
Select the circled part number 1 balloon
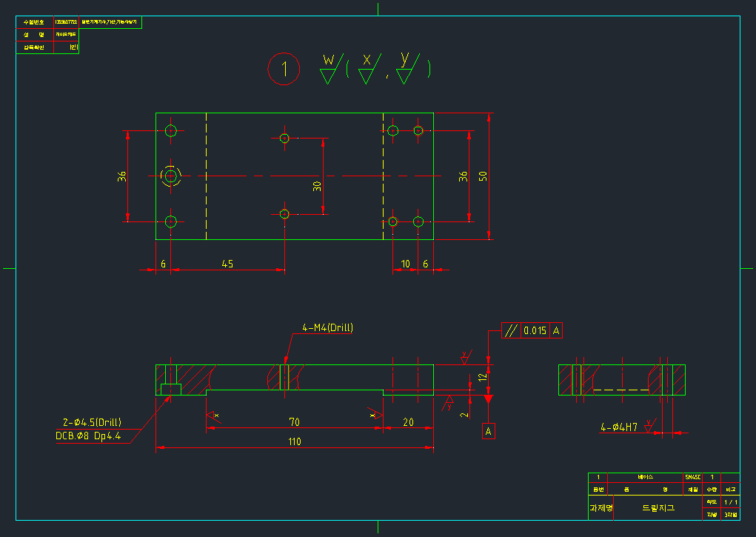point(284,69)
